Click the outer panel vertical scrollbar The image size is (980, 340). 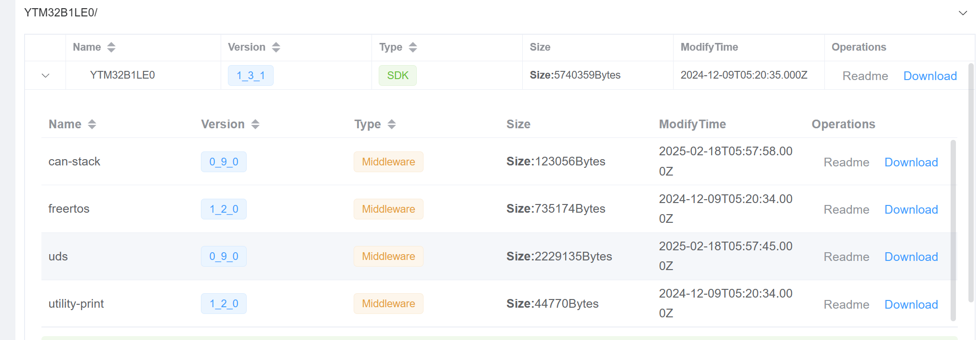click(x=971, y=182)
